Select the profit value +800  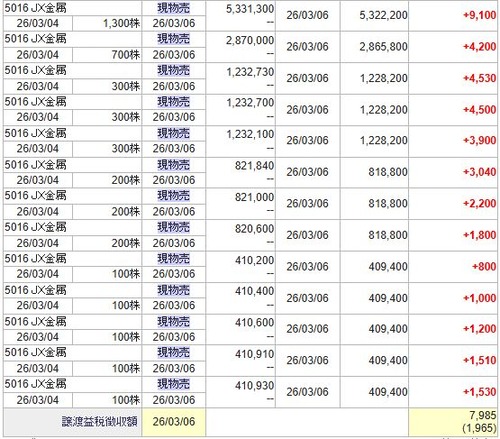[x=484, y=266]
